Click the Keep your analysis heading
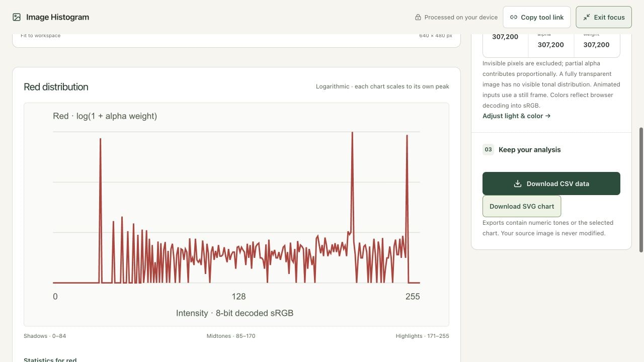 [x=529, y=149]
